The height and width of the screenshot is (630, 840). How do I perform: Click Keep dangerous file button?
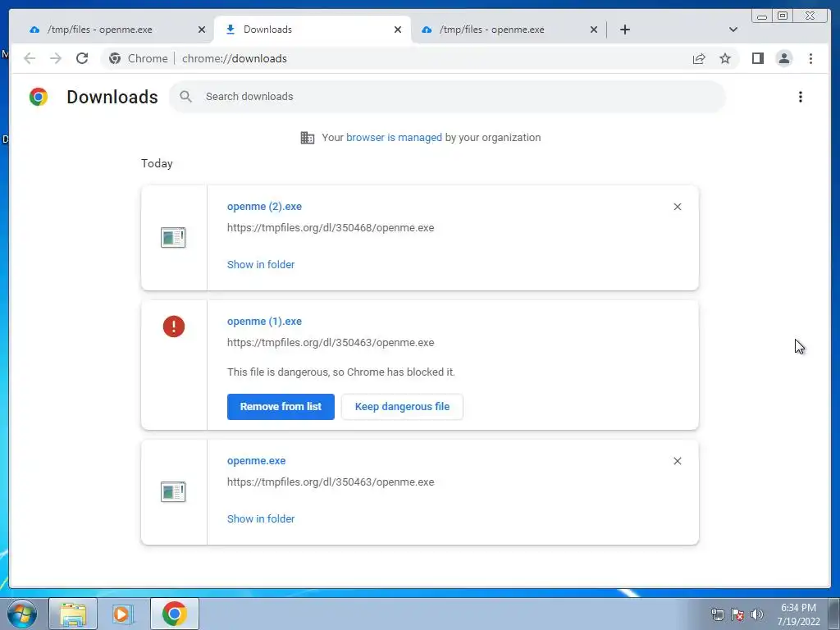click(x=402, y=407)
